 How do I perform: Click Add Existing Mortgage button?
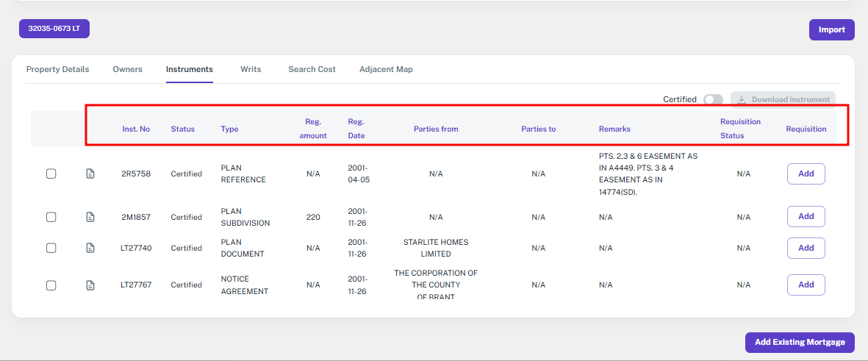[x=800, y=342]
